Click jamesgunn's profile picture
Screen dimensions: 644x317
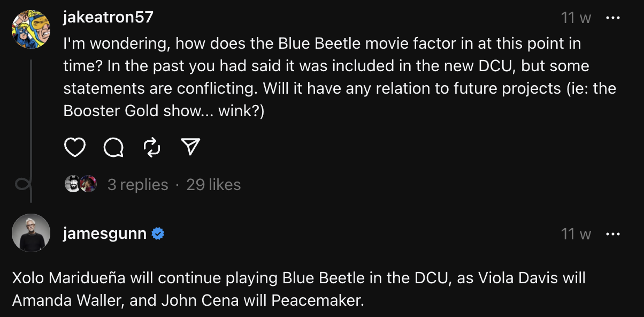pos(31,233)
